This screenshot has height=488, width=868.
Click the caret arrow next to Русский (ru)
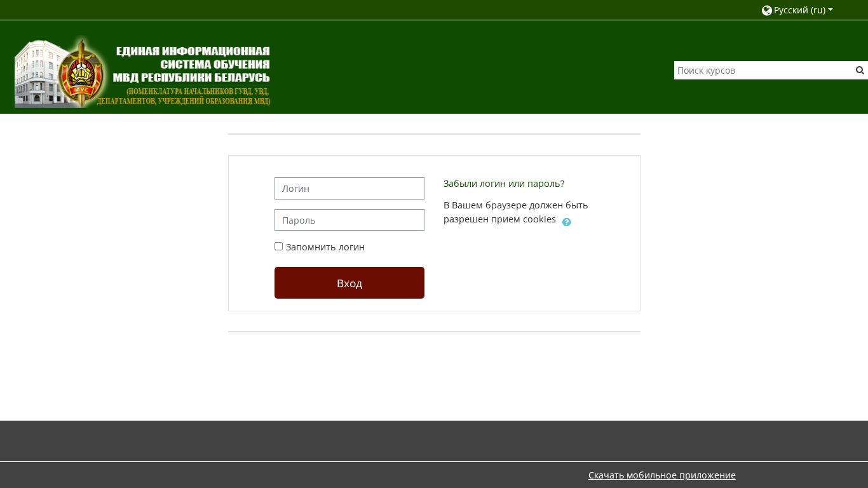(x=831, y=10)
